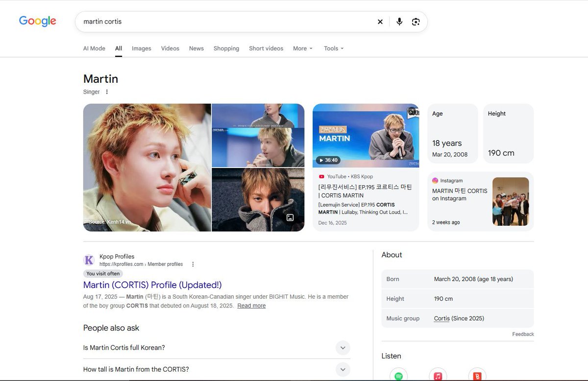The image size is (588, 381).
Task: Select the All results tab
Action: click(119, 48)
